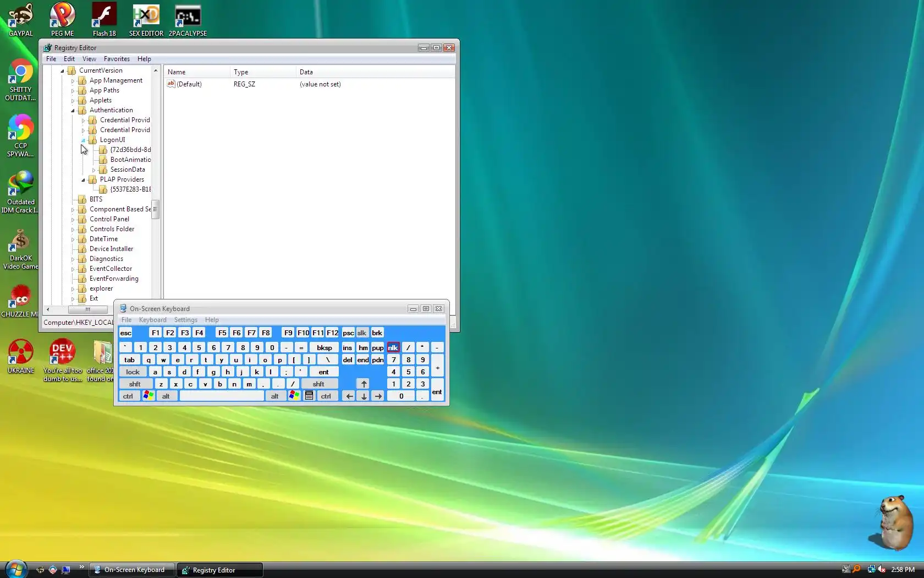Click the up arrow key on keyboard

coord(364,384)
